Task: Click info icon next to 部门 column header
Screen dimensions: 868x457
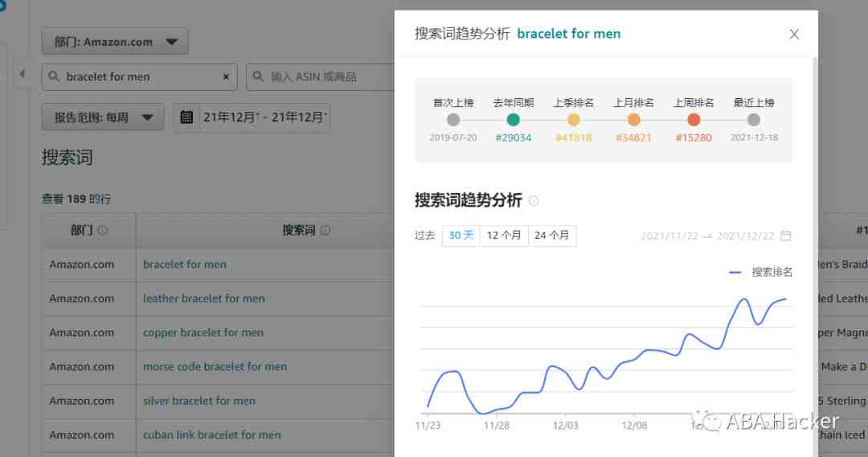Action: coord(102,230)
